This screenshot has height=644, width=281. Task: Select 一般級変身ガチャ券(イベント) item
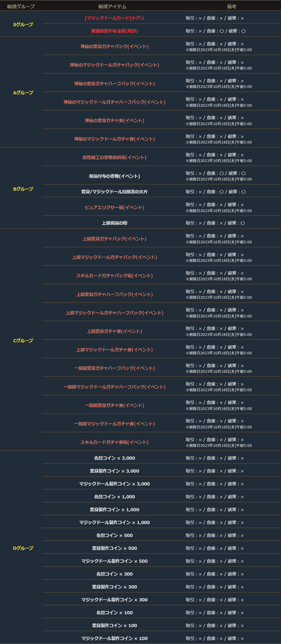[114, 405]
